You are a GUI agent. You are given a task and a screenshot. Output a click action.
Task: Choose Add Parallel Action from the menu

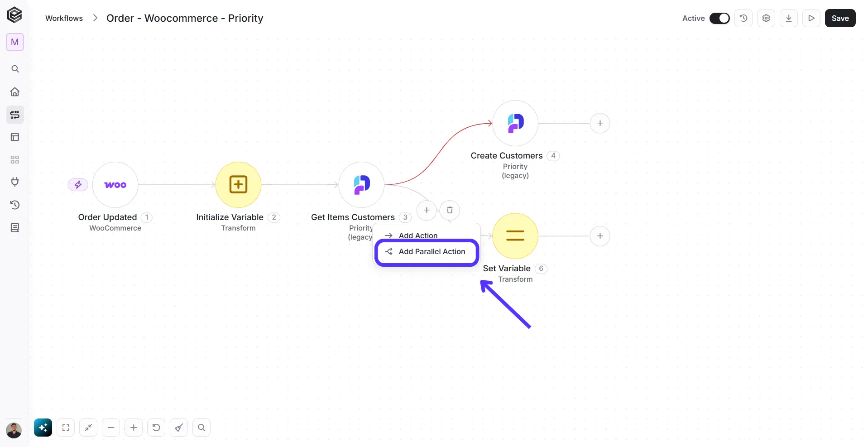click(427, 252)
